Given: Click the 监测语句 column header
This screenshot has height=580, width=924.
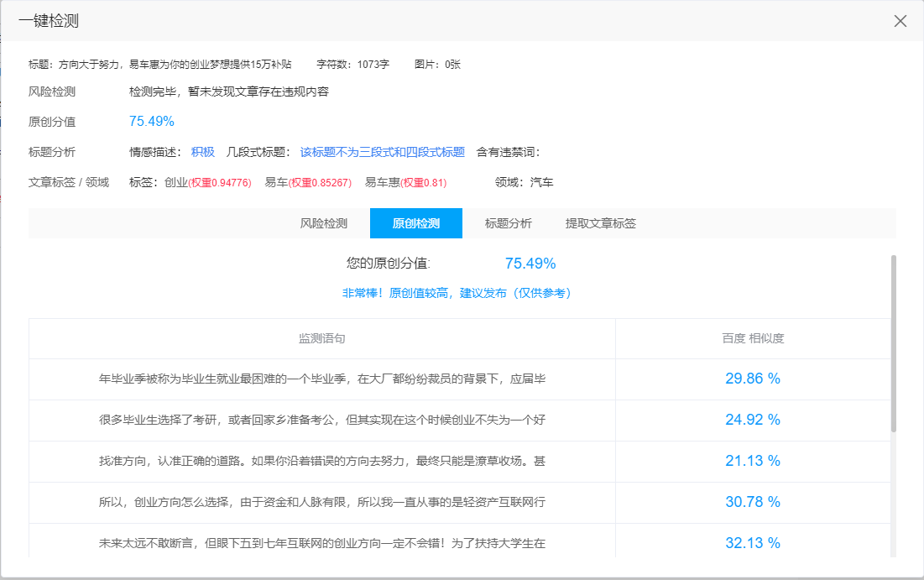Looking at the screenshot, I should pyautogui.click(x=321, y=338).
